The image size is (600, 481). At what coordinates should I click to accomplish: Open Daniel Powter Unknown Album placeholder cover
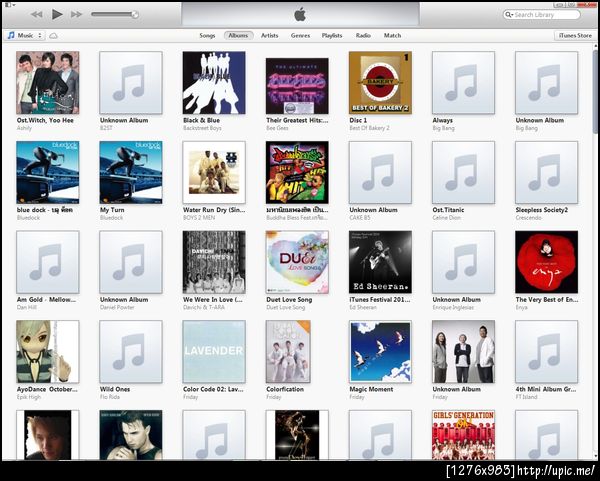point(131,262)
